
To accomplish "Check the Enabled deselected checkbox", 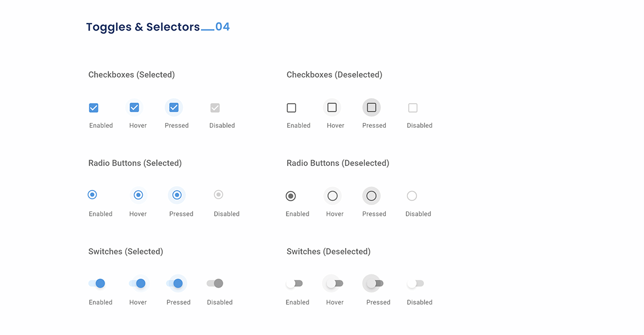I will 291,108.
